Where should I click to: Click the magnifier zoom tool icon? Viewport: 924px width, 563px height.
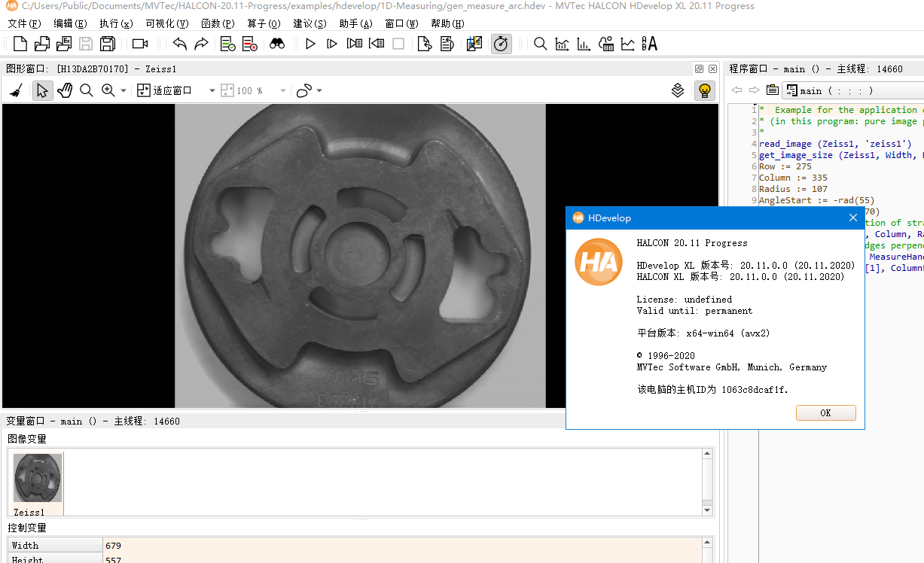pyautogui.click(x=87, y=90)
